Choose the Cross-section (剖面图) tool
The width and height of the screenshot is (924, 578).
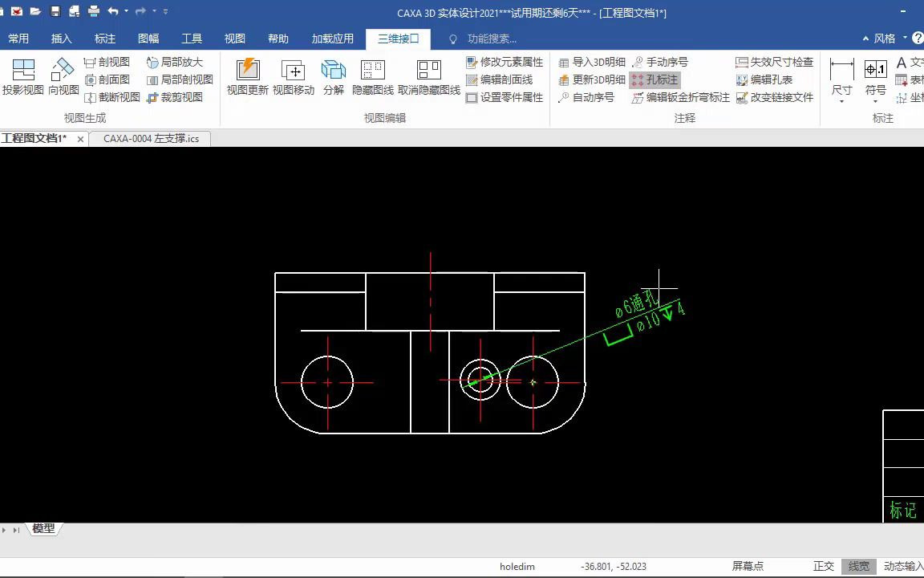click(107, 79)
